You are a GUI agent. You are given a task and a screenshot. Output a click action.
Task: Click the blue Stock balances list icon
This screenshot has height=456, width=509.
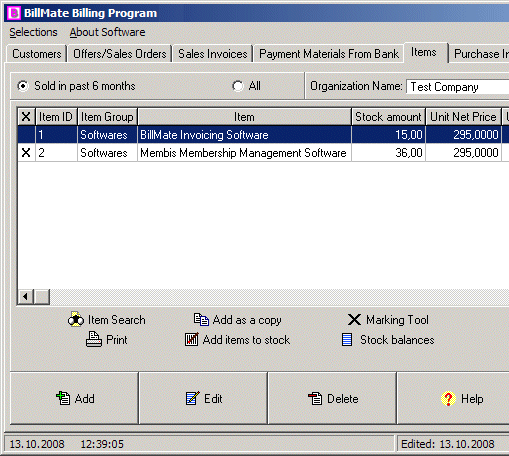347,340
